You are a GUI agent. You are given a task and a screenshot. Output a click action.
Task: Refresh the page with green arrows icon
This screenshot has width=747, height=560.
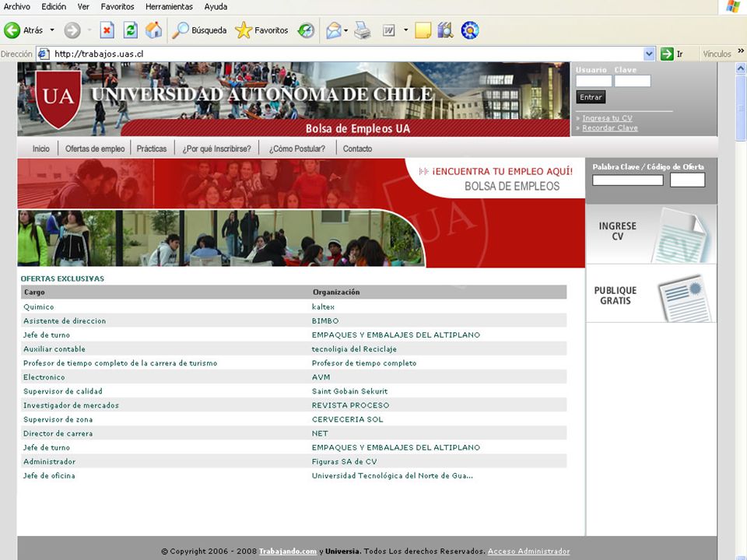coord(131,30)
